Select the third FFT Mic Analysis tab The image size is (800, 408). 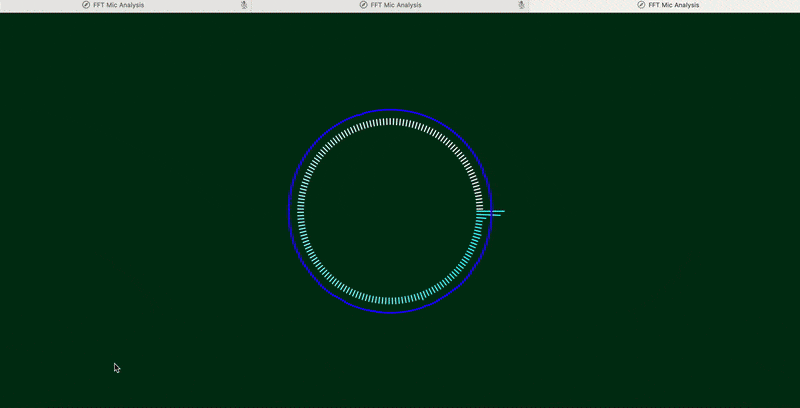coord(664,5)
